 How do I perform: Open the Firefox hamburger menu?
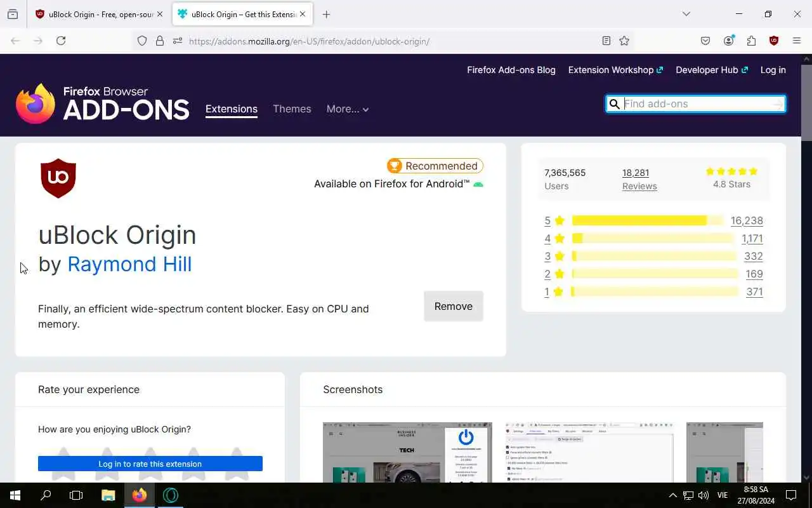797,41
